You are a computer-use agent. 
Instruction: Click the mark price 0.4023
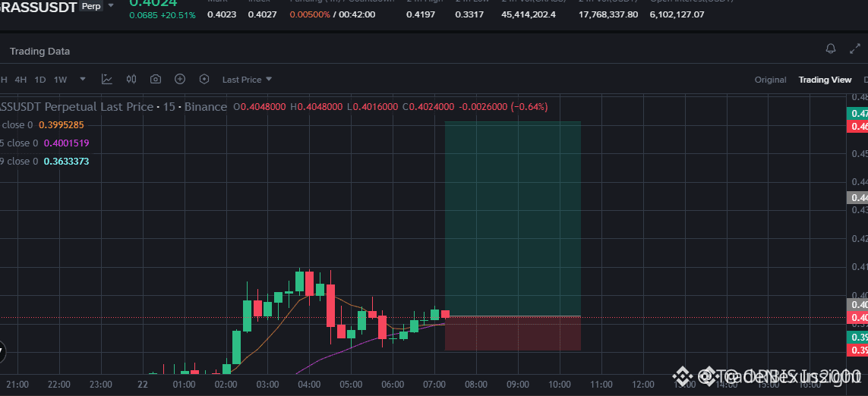222,14
